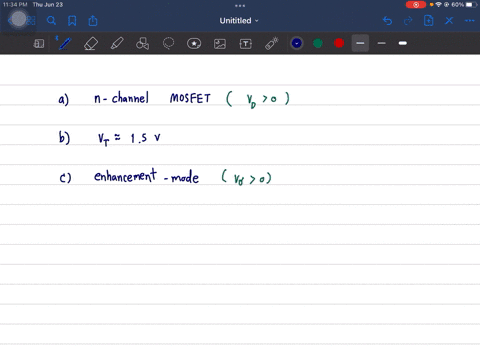The width and height of the screenshot is (480, 360).
Task: Pick the green pen color
Action: (318, 43)
